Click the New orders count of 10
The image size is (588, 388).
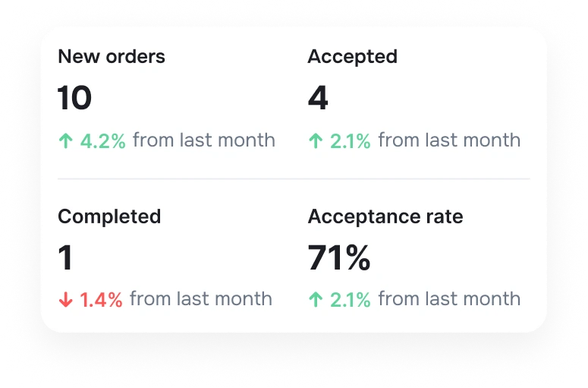pos(74,98)
